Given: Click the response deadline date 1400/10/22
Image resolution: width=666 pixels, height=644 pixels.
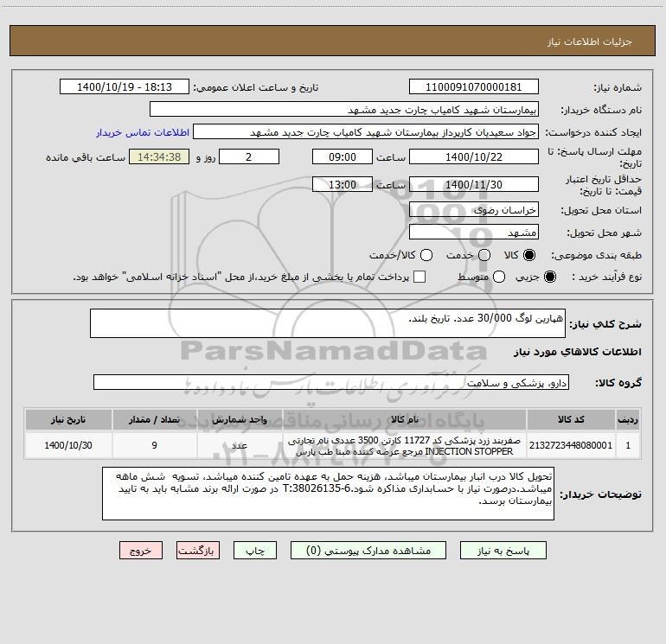Looking at the screenshot, I should click(x=474, y=156).
